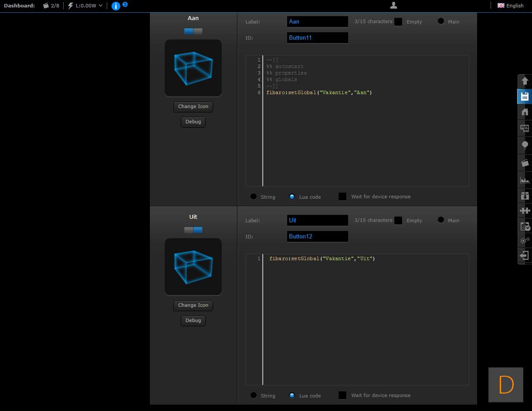Click Change Icon under the Aan button

point(193,107)
